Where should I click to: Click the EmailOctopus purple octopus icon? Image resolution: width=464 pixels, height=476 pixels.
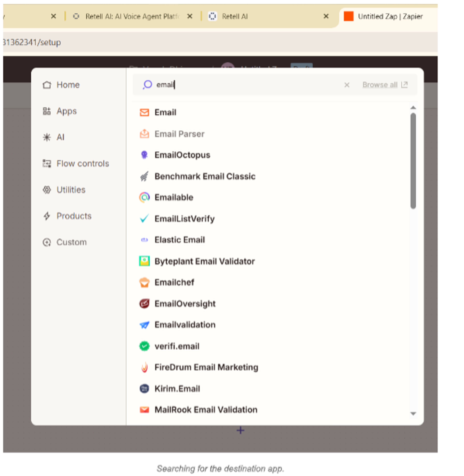coord(144,155)
